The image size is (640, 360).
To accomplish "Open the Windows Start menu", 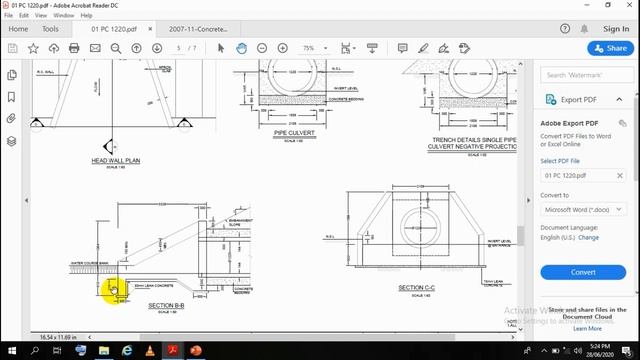I will point(12,351).
